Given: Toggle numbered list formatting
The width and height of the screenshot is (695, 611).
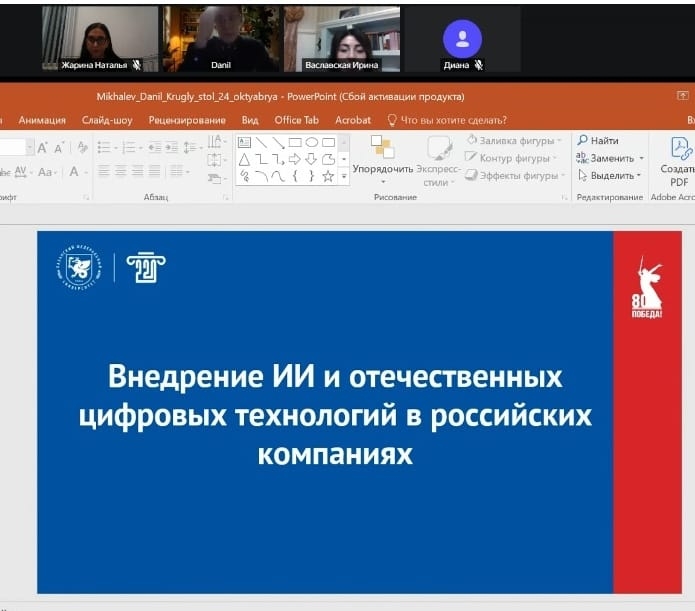Looking at the screenshot, I should pyautogui.click(x=130, y=147).
